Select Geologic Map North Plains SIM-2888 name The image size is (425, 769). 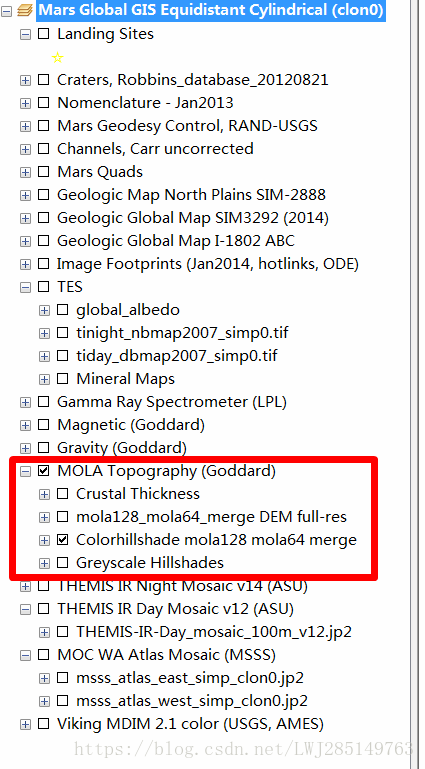[x=191, y=195]
